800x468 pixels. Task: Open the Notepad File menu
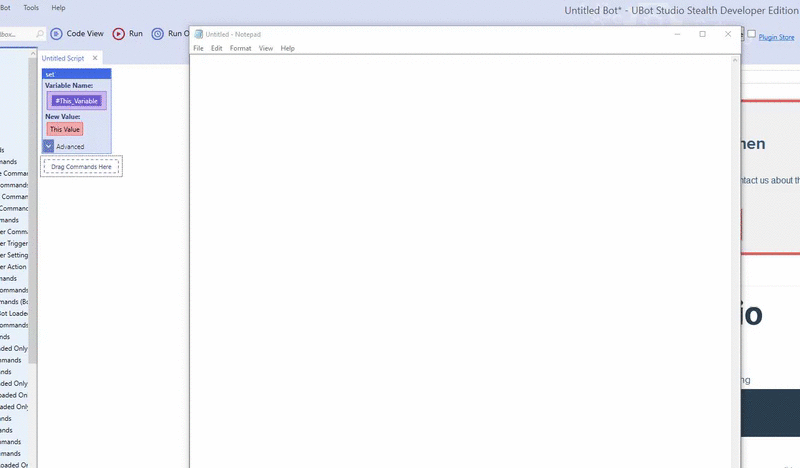[x=198, y=48]
